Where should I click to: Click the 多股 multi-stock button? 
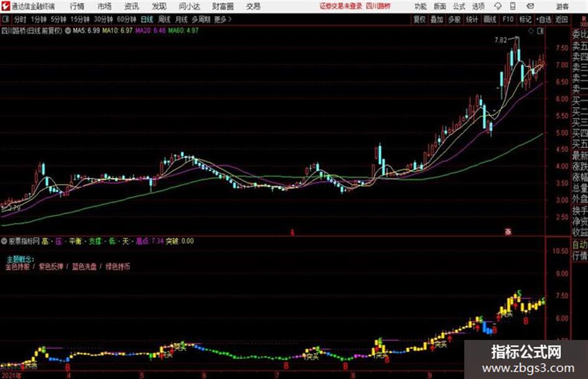(454, 19)
